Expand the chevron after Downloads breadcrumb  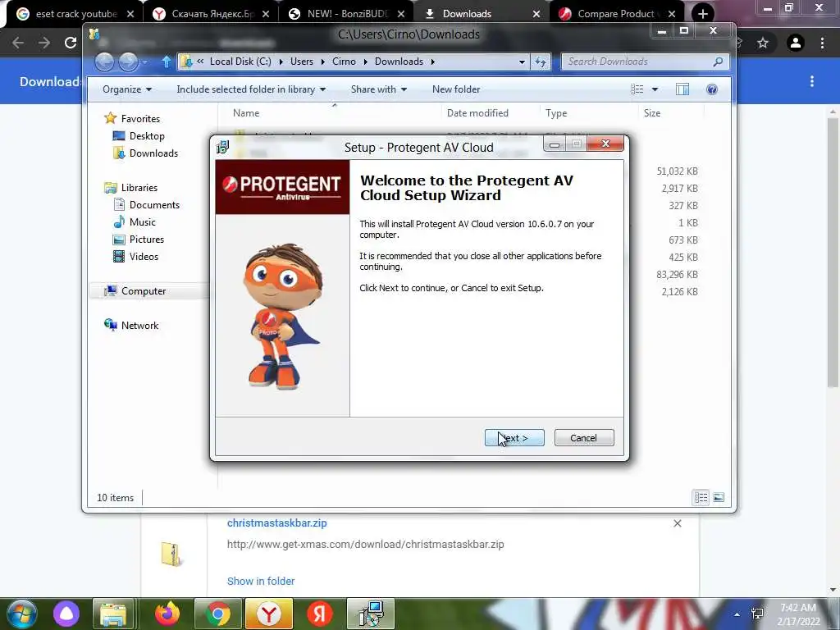click(433, 62)
